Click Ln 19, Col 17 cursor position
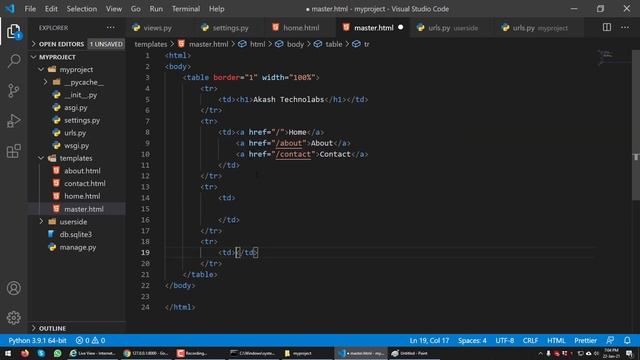This screenshot has width=640, height=360. tap(429, 340)
